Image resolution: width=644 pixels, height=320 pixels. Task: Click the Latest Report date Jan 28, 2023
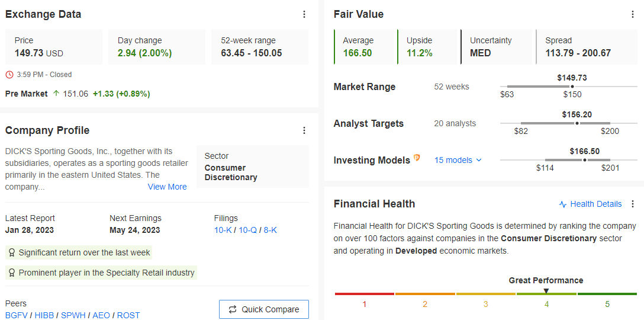pos(30,230)
